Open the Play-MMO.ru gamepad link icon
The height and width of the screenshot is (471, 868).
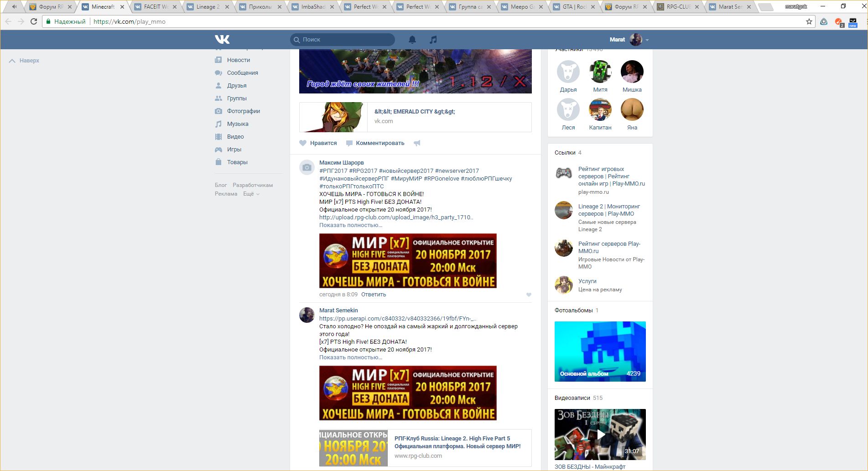tap(564, 173)
